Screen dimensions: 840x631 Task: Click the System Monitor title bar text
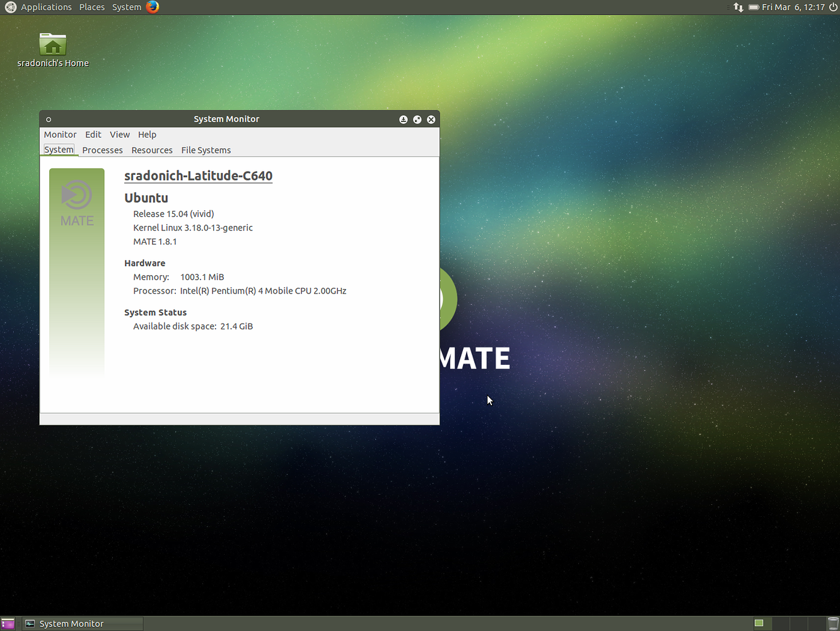coord(226,119)
